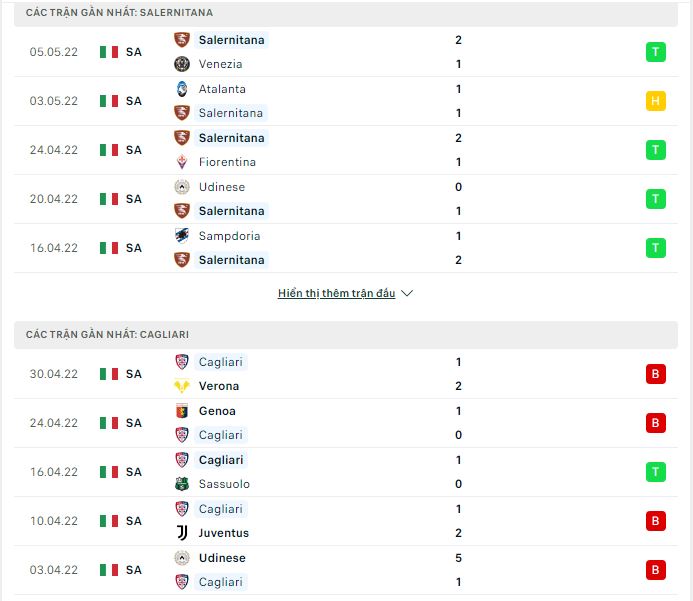693x601 pixels.
Task: Open Udinese team name in 03.04.22 match
Action: coord(222,558)
